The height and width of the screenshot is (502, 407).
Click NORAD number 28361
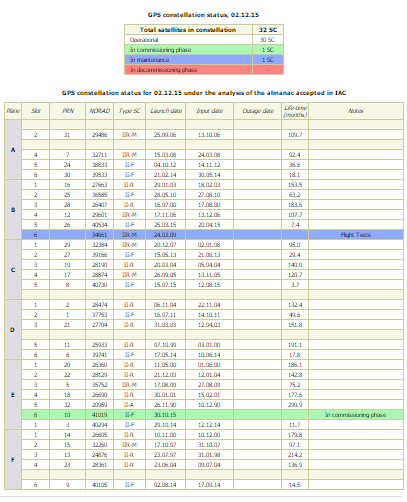(99, 465)
